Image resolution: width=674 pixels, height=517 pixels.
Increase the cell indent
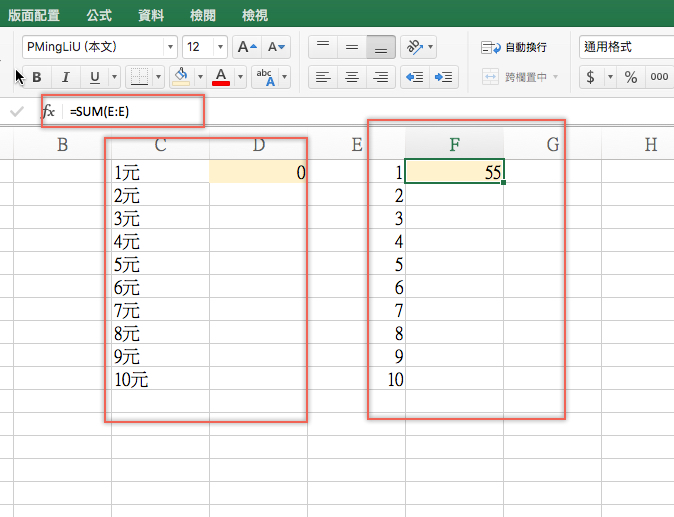(444, 77)
